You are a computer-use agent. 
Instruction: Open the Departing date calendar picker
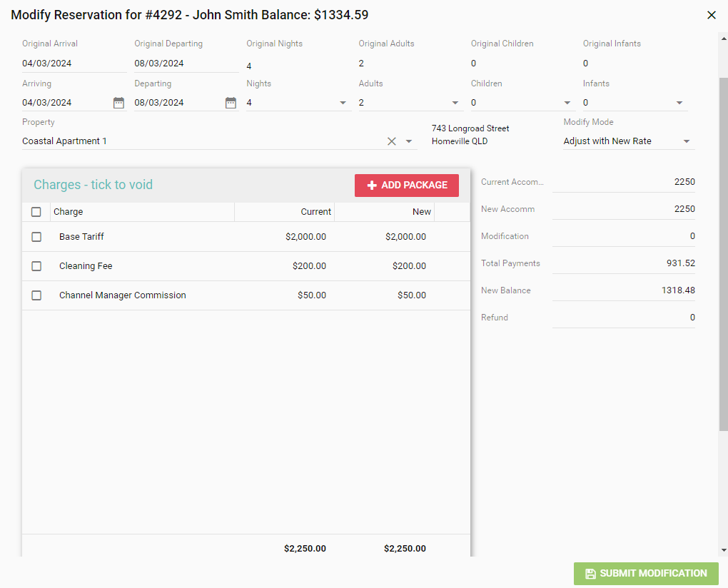[231, 103]
